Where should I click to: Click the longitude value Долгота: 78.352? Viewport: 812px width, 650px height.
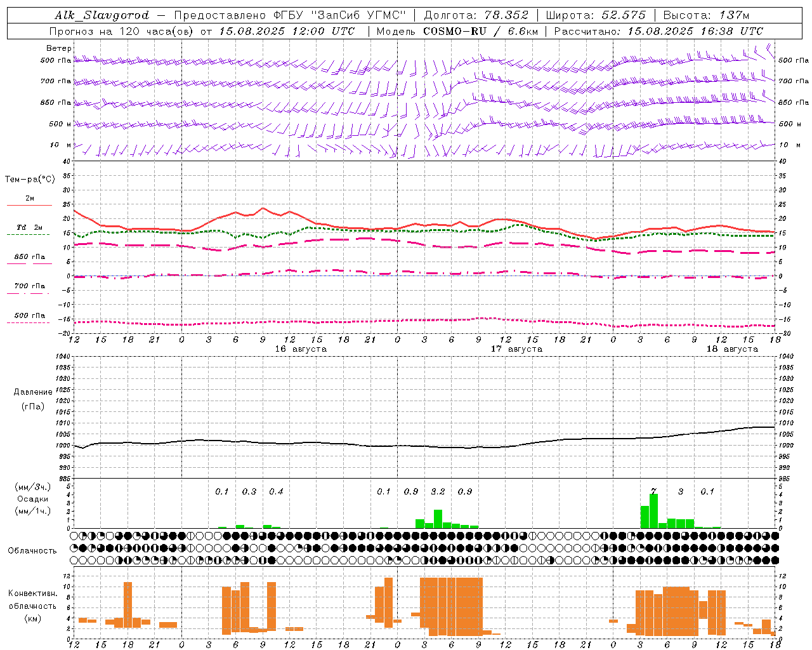[476, 15]
